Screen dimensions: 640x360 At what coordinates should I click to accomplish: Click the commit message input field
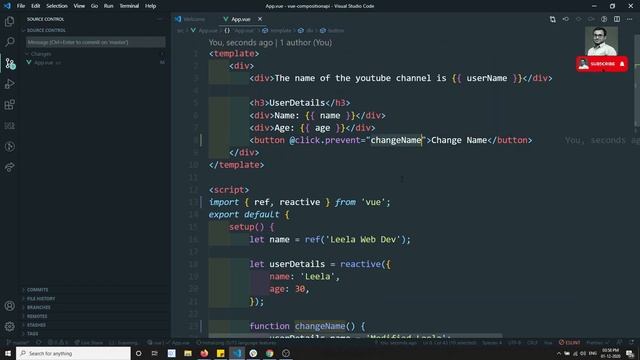(x=96, y=42)
